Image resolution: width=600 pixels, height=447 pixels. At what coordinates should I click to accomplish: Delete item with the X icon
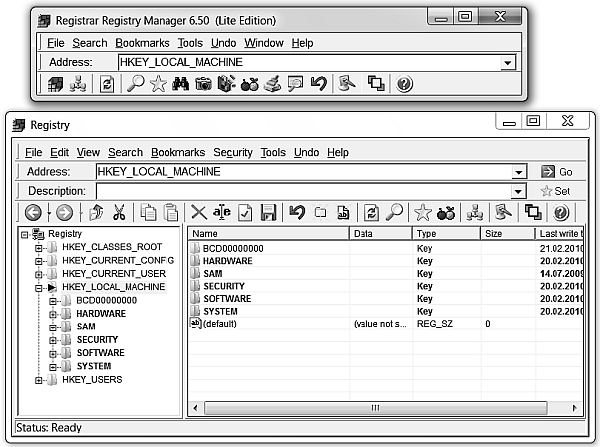coord(199,212)
